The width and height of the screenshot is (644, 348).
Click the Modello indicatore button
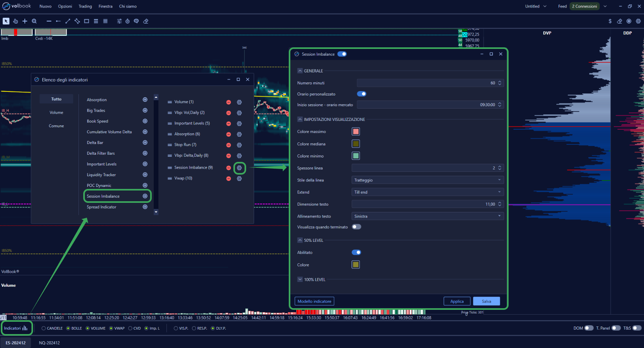point(314,301)
